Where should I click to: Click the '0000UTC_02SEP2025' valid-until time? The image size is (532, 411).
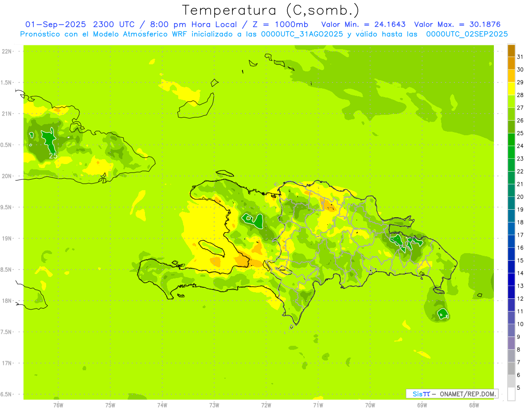tap(467, 34)
